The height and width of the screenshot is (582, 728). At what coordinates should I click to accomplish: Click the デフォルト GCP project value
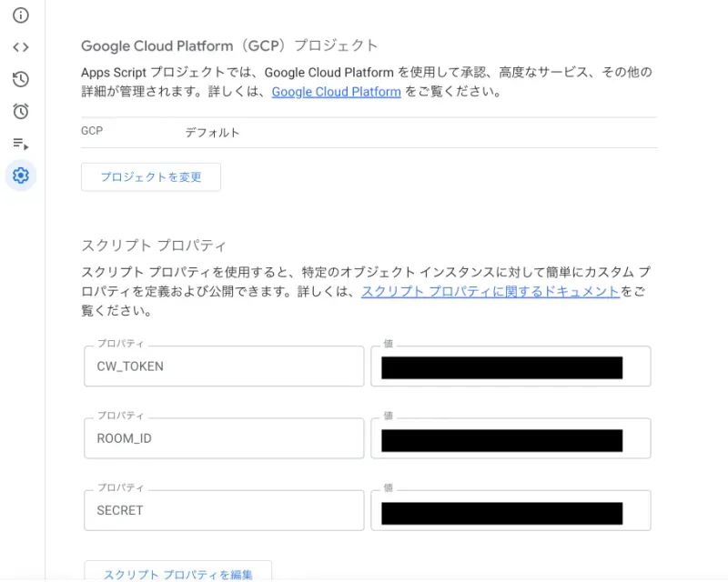[x=214, y=132]
